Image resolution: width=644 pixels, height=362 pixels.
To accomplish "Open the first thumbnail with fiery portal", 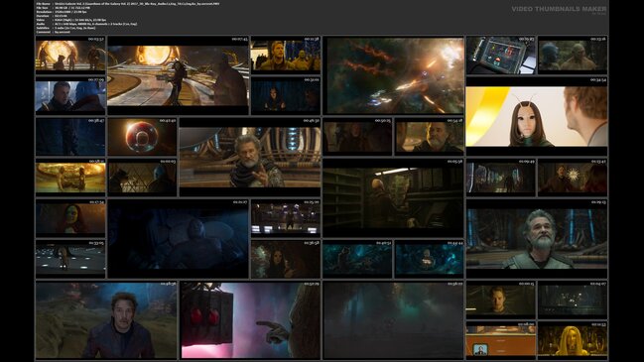I will coord(70,55).
